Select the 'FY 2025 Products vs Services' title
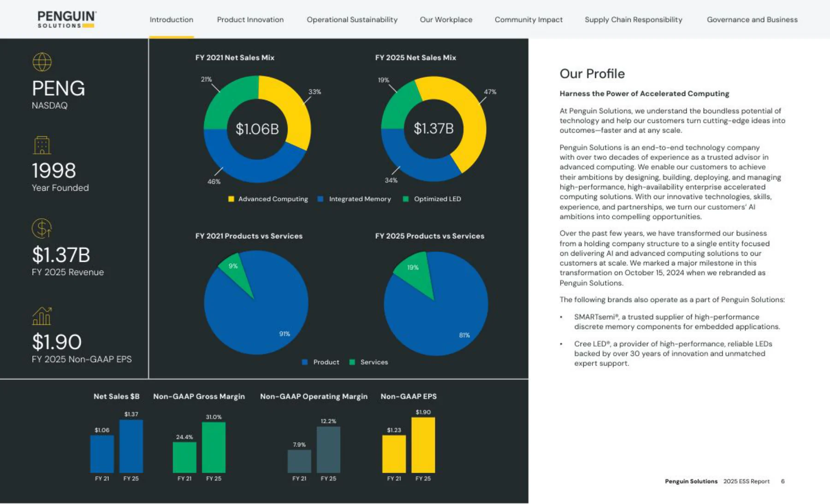The height and width of the screenshot is (504, 830). coord(430,236)
